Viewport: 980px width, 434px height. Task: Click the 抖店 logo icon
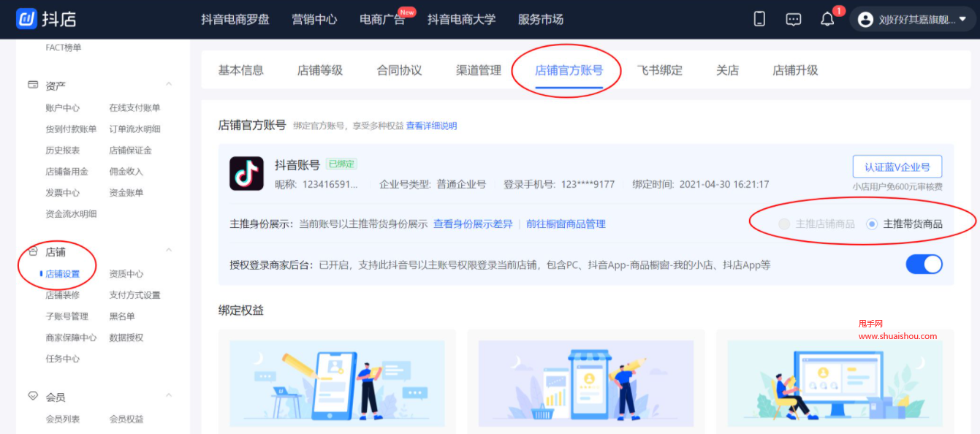(26, 19)
